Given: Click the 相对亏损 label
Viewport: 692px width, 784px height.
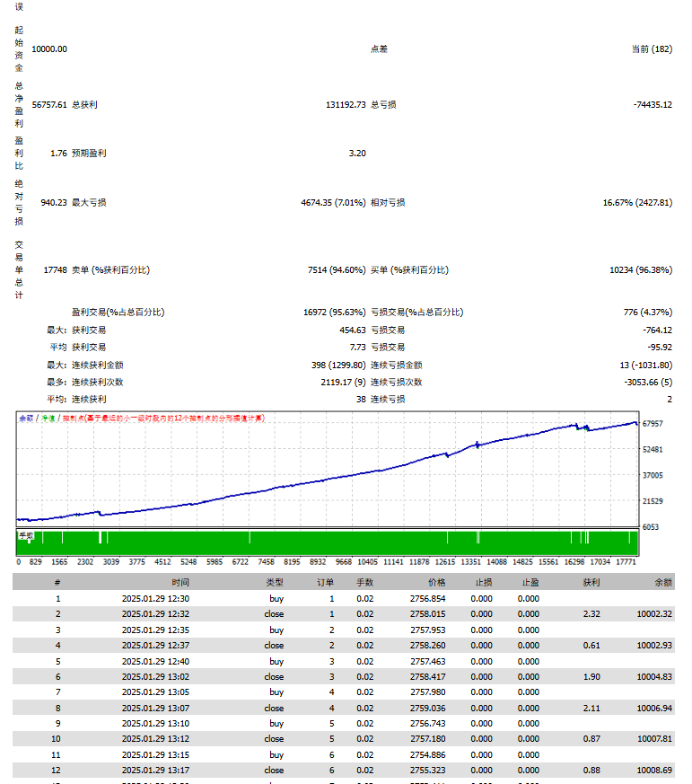Looking at the screenshot, I should click(388, 202).
